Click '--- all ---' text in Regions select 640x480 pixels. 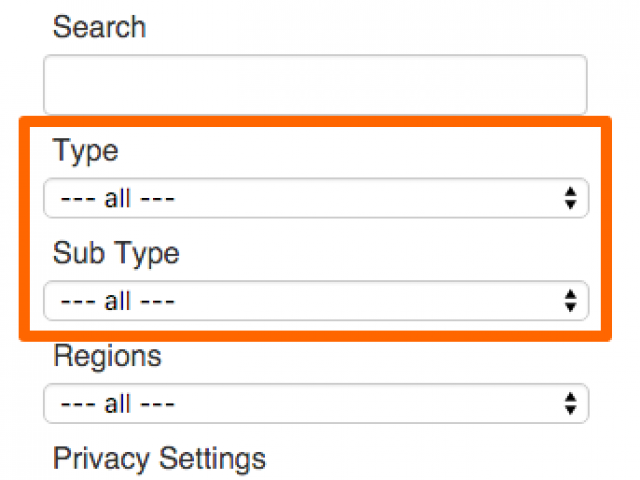[x=118, y=404]
